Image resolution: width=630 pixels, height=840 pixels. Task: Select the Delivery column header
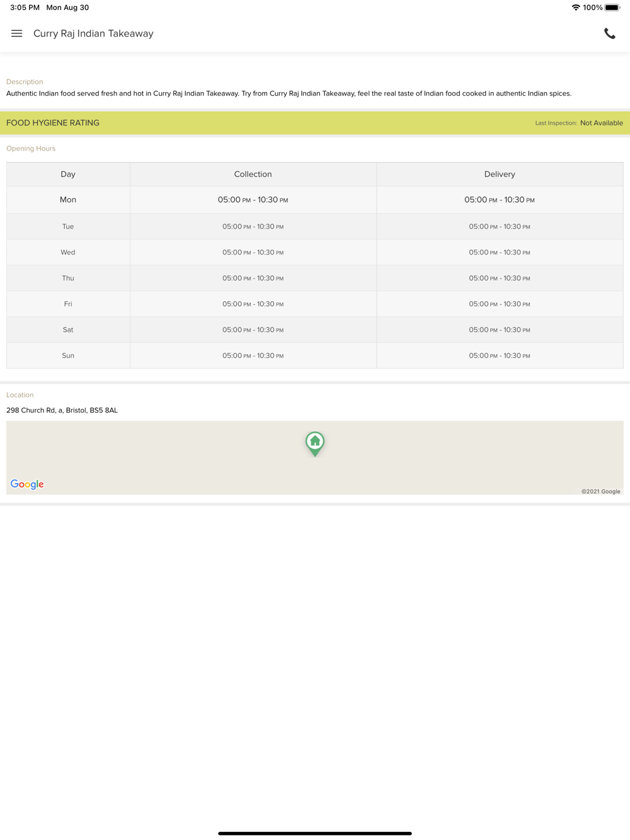(x=500, y=174)
